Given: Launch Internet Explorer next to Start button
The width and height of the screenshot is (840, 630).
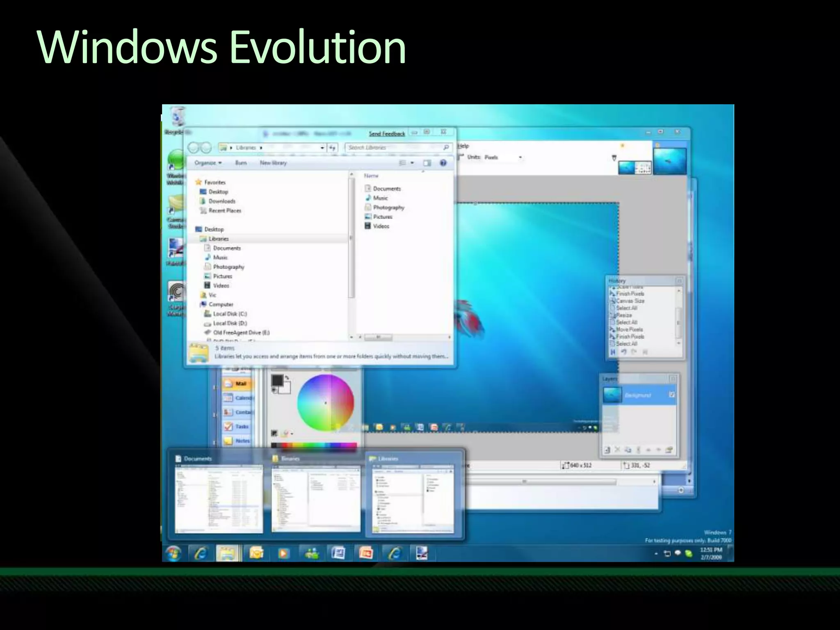Looking at the screenshot, I should coord(201,554).
